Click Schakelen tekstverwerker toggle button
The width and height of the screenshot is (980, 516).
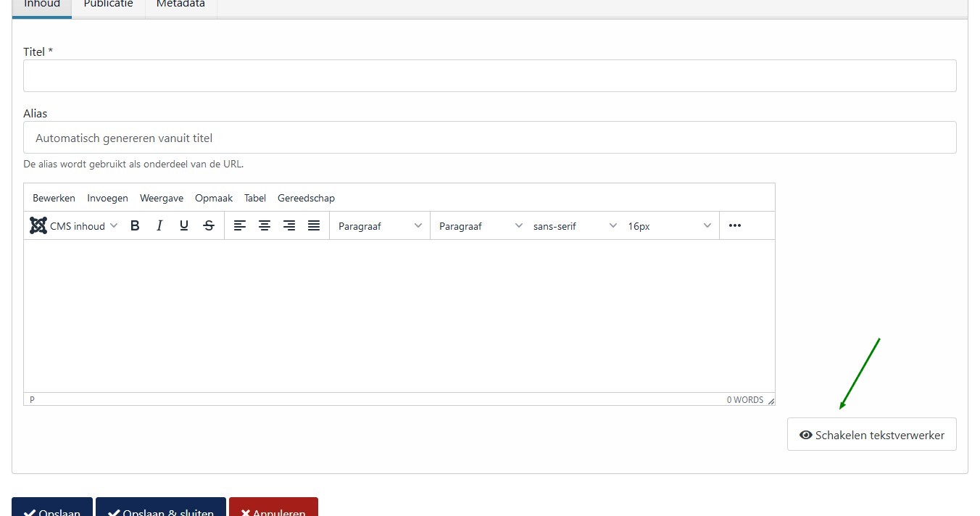871,434
